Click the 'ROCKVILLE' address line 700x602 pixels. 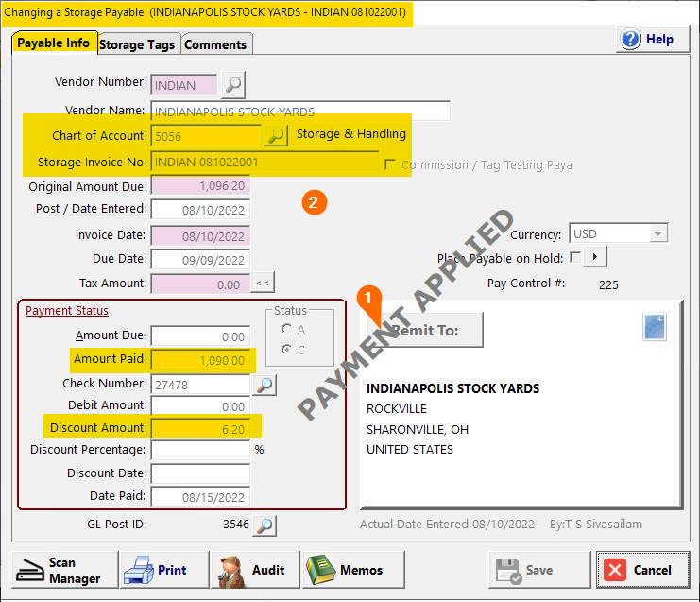[x=397, y=409]
